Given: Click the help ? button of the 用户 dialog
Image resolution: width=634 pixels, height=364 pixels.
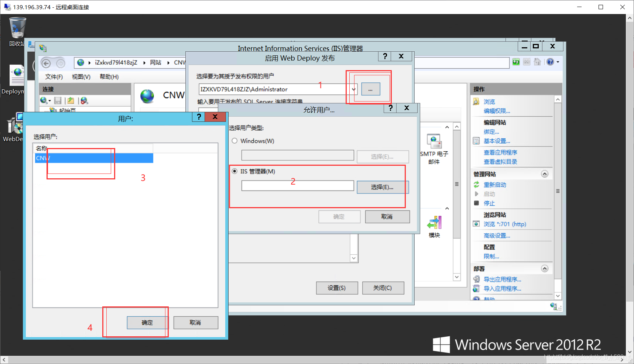Looking at the screenshot, I should pos(199,117).
